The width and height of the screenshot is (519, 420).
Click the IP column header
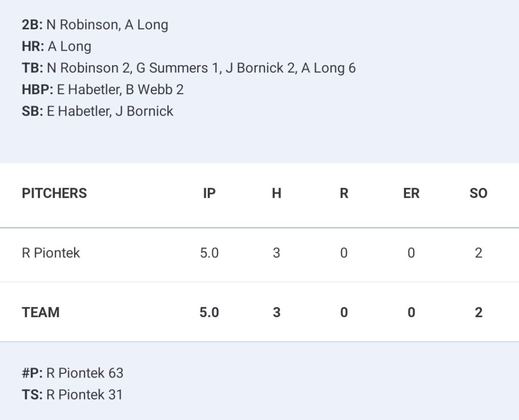209,194
